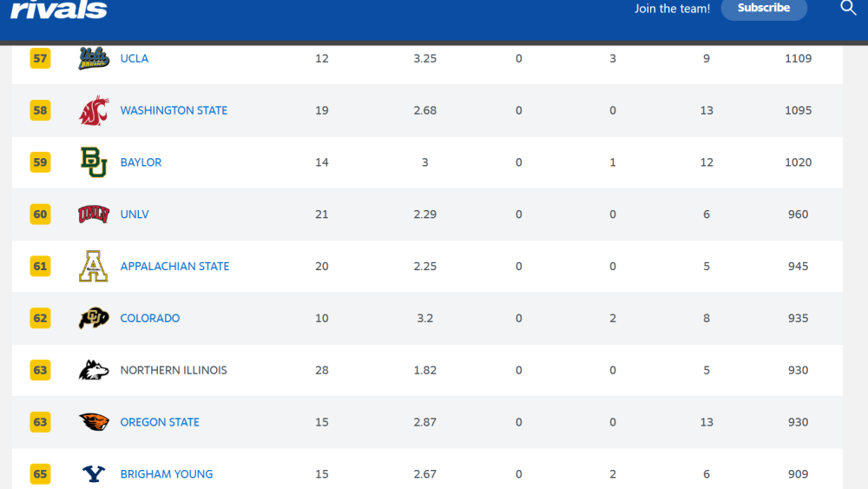Open the Colorado team link
Image resolution: width=868 pixels, height=489 pixels.
[x=150, y=319]
